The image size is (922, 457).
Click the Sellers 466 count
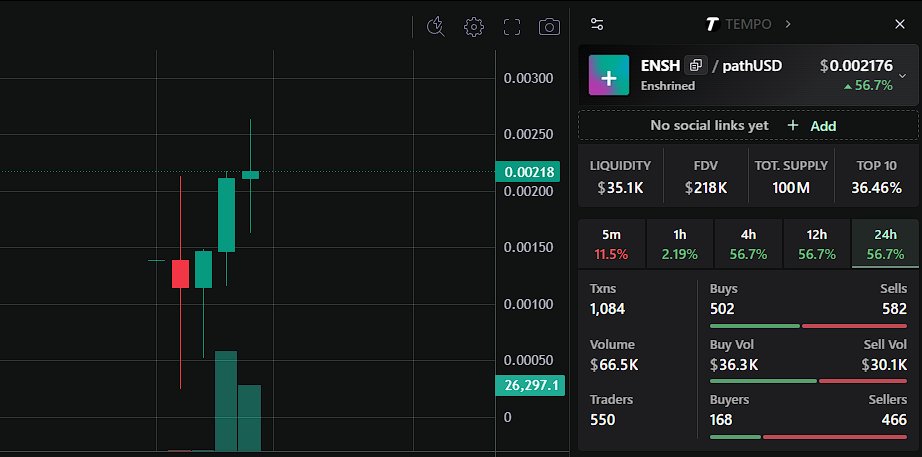894,419
